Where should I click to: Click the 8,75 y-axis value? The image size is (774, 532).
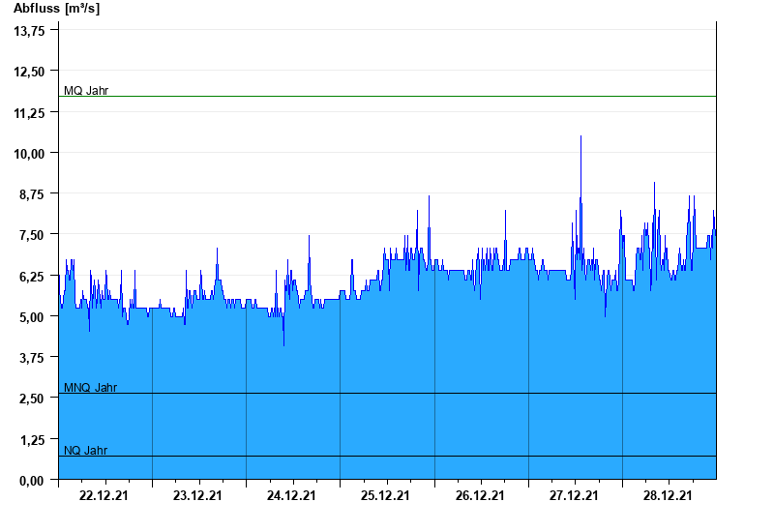pyautogui.click(x=32, y=194)
